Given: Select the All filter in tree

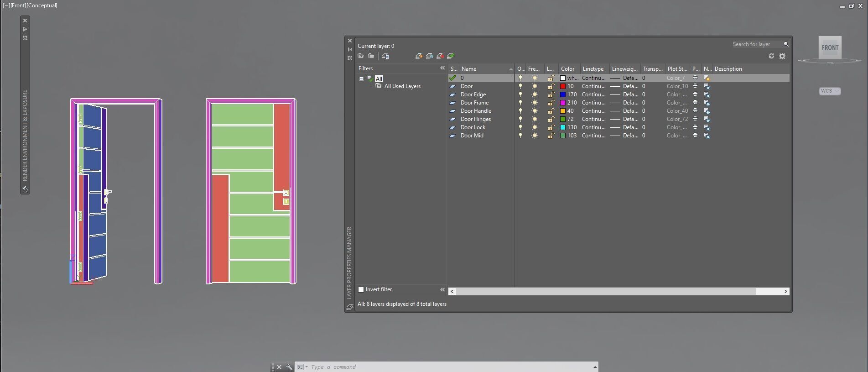Looking at the screenshot, I should (x=379, y=79).
